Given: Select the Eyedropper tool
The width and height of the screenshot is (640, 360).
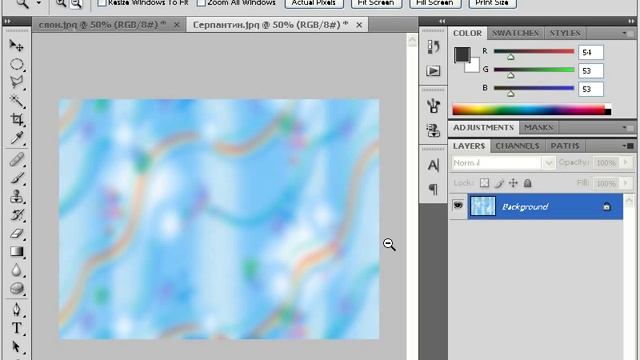Looking at the screenshot, I should [x=16, y=138].
